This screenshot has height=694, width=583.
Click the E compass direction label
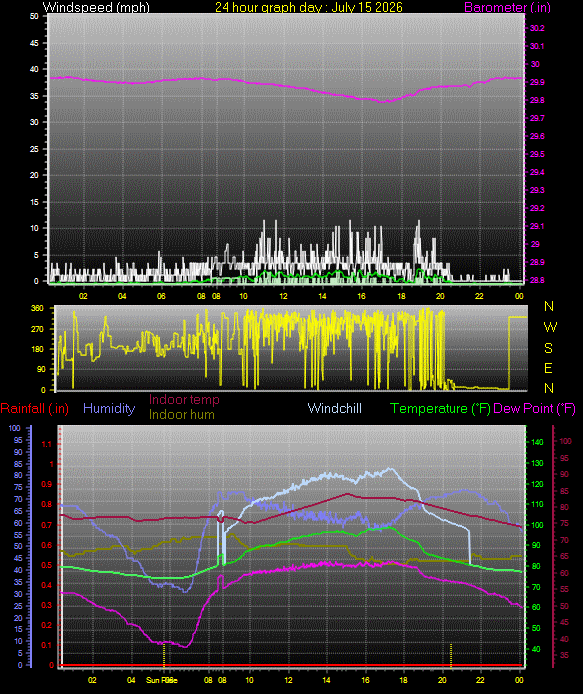point(548,368)
